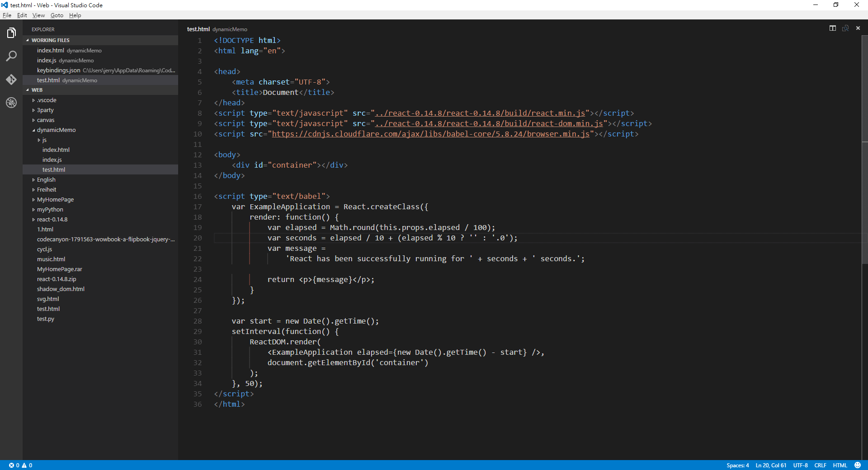868x470 pixels.
Task: Open index.js in working files
Action: 100,60
